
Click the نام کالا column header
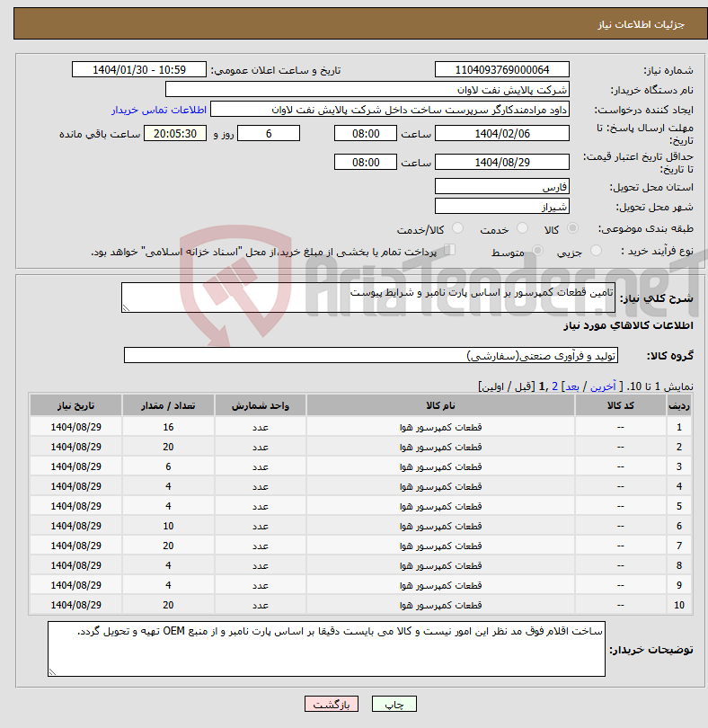[x=440, y=405]
